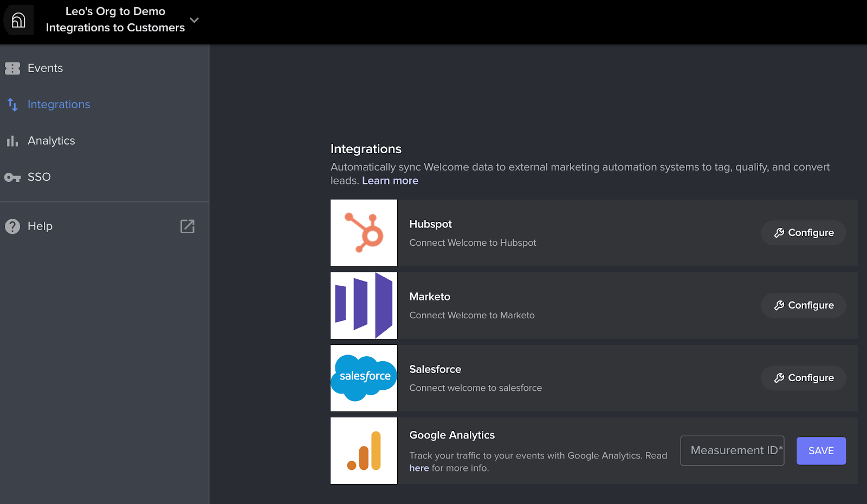Save the Google Analytics measurement ID

pos(821,451)
